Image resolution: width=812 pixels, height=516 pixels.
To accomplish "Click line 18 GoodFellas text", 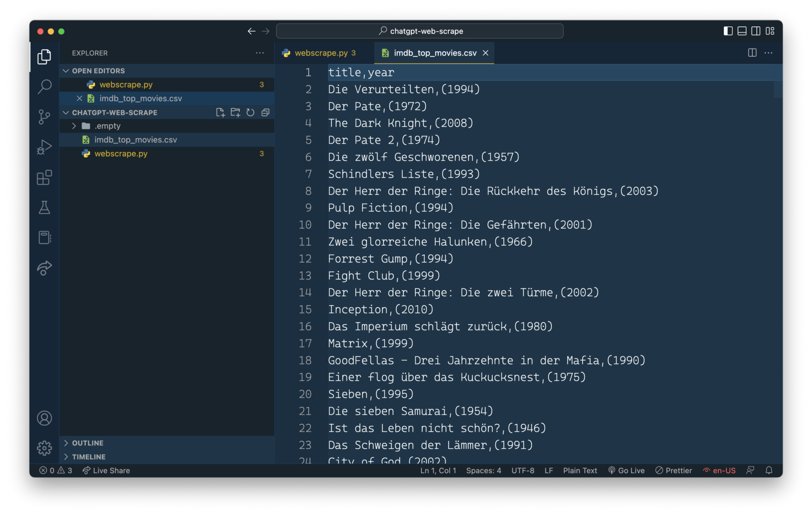I will click(487, 360).
